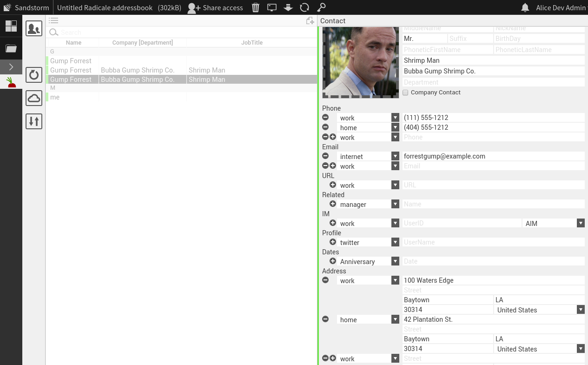Open the list menu icon above search
The height and width of the screenshot is (365, 588).
[x=53, y=20]
